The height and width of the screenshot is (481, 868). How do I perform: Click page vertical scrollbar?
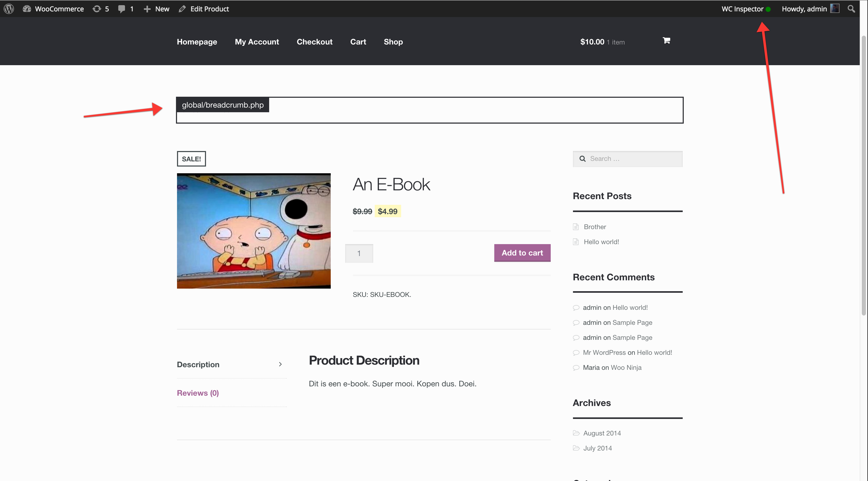coord(864,175)
